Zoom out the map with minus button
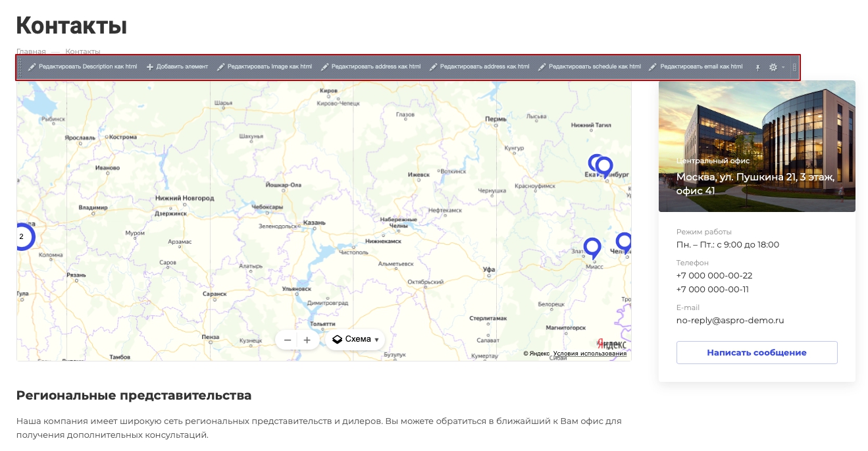Screen dimensions: 868x451 [288, 340]
